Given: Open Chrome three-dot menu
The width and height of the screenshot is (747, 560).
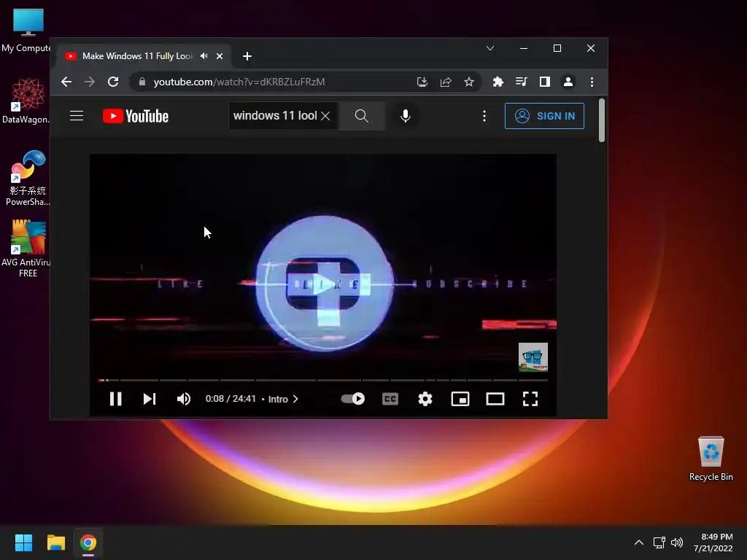Looking at the screenshot, I should tap(592, 82).
